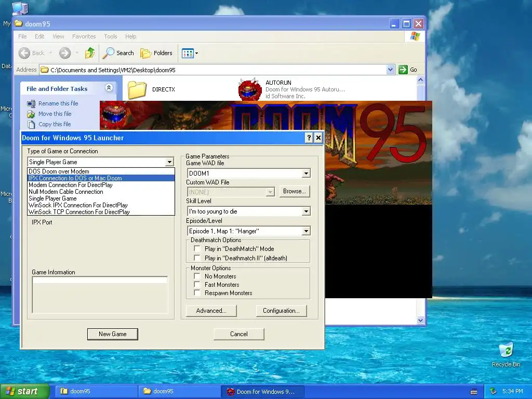Viewport: 532px width, 399px height.
Task: Open the Recycle Bin desktop icon
Action: 506,350
